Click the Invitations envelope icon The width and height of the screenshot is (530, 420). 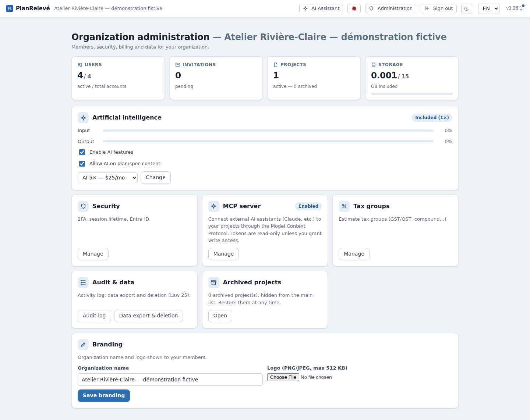tap(178, 65)
